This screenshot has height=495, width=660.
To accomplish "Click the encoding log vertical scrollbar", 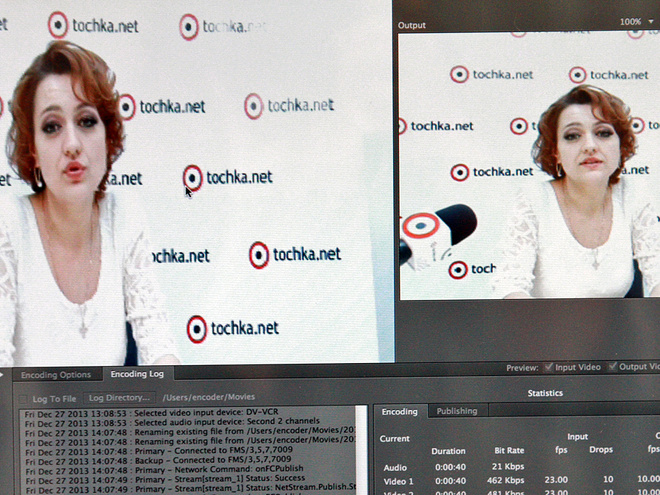I will pyautogui.click(x=362, y=450).
